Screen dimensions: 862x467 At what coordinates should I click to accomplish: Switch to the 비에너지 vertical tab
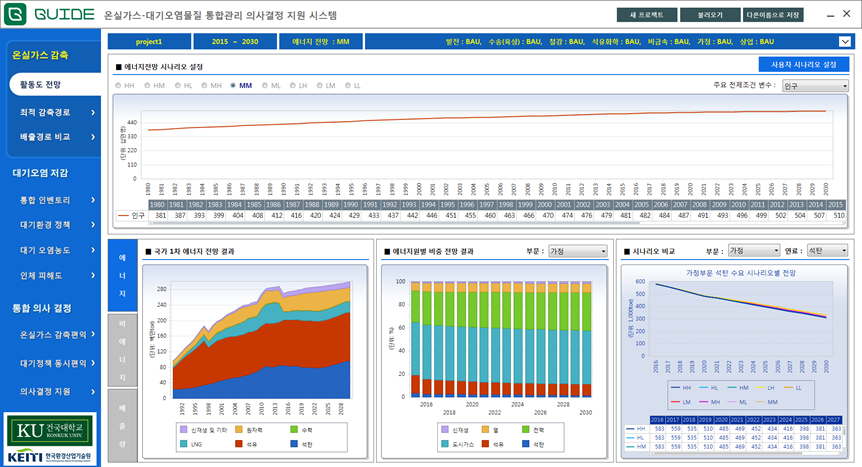(x=122, y=350)
